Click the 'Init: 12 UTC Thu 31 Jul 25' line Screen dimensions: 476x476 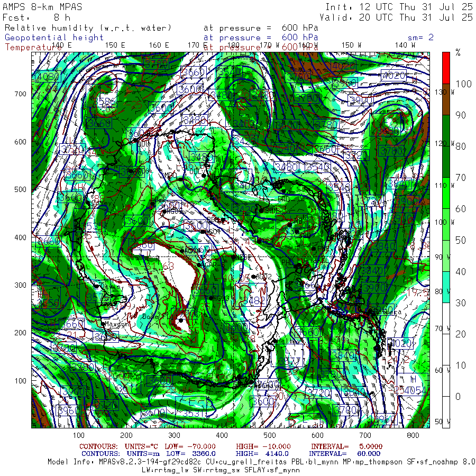click(x=399, y=7)
